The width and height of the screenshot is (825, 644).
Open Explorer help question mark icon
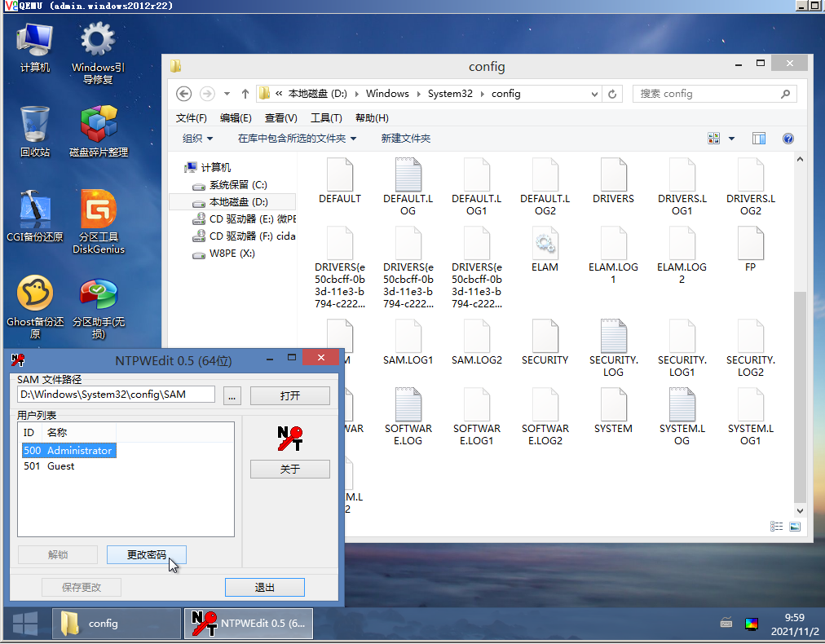[788, 139]
